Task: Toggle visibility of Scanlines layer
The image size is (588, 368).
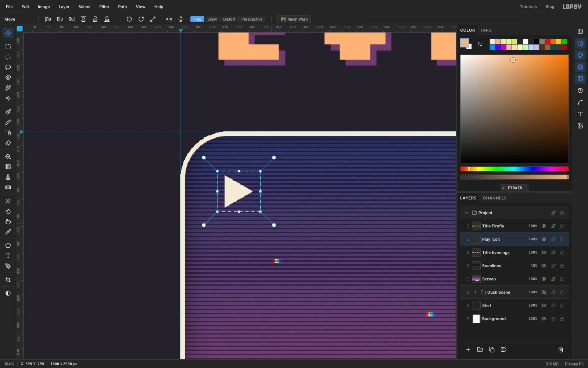Action: pyautogui.click(x=544, y=266)
